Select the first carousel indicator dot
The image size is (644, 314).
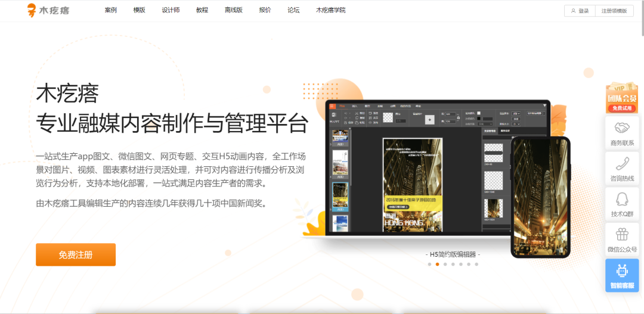[429, 265]
